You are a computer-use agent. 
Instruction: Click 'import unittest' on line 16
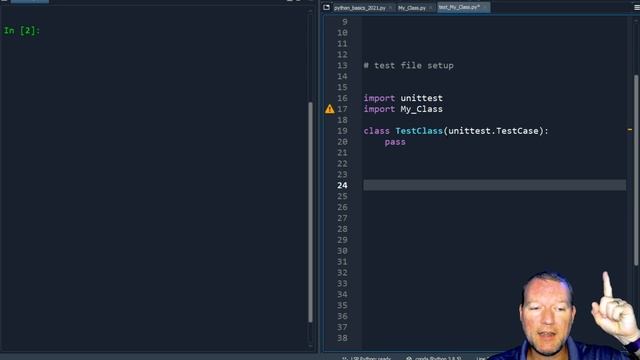[403, 98]
